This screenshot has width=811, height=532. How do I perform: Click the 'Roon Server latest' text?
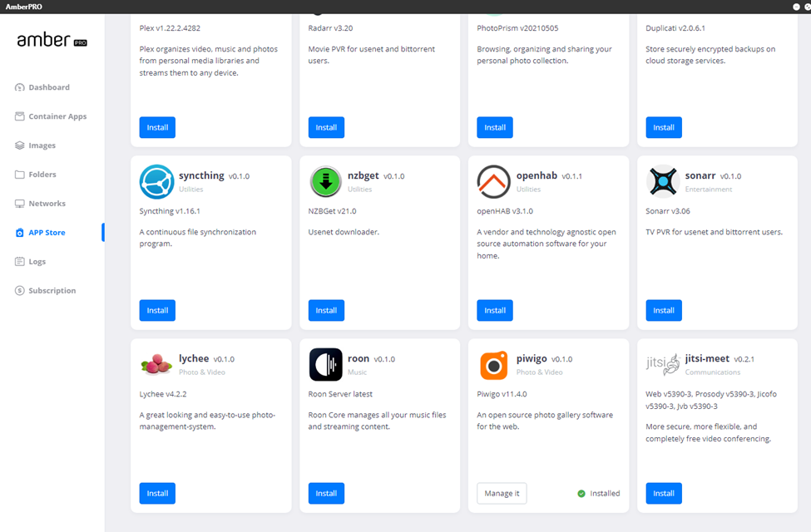coord(340,395)
